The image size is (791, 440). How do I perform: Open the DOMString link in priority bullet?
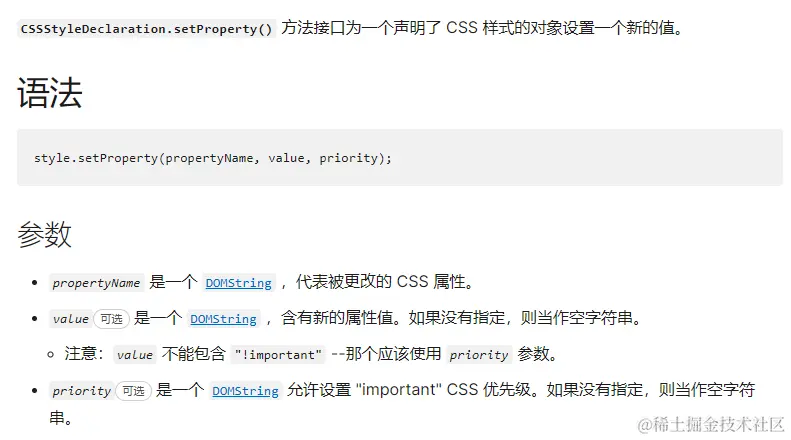(245, 391)
